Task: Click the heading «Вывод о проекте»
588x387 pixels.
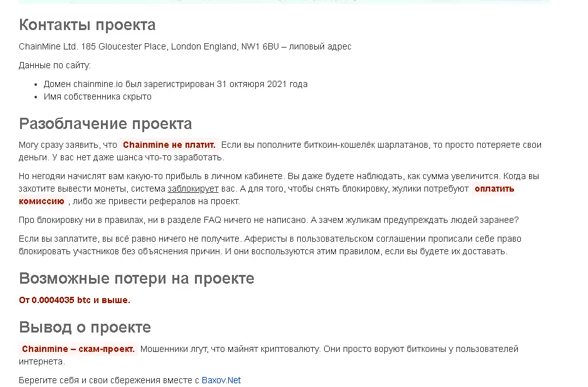Action: 85,327
